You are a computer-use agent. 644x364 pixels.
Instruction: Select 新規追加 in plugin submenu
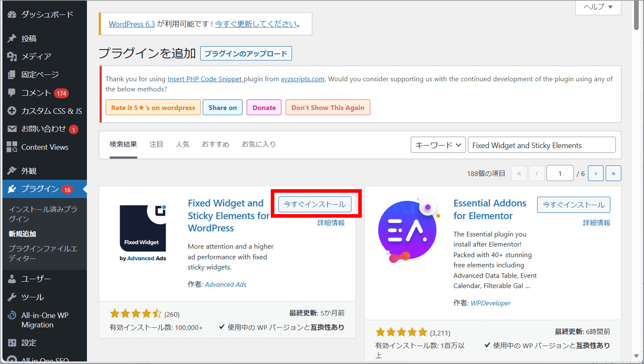tap(22, 234)
